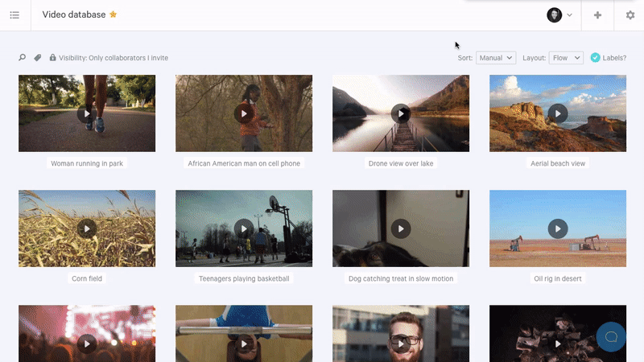Screen dimensions: 644x362
Task: Play the dark campfire logs video
Action: pyautogui.click(x=558, y=344)
